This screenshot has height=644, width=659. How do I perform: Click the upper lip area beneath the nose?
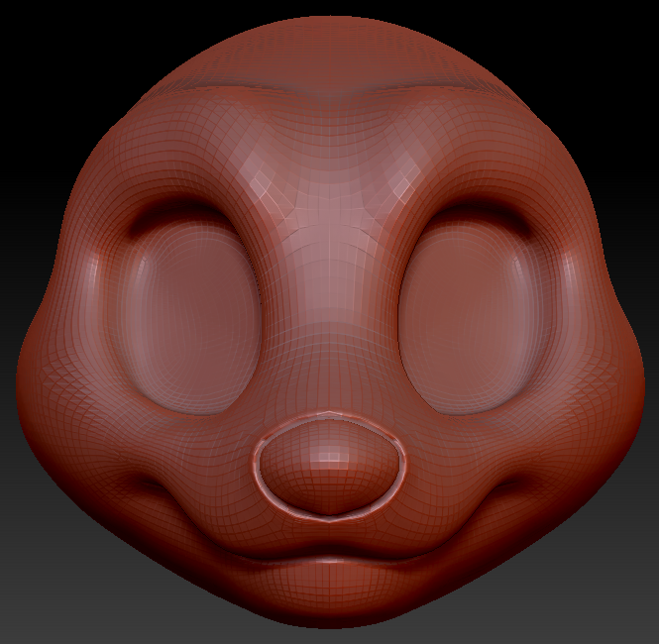click(x=329, y=533)
